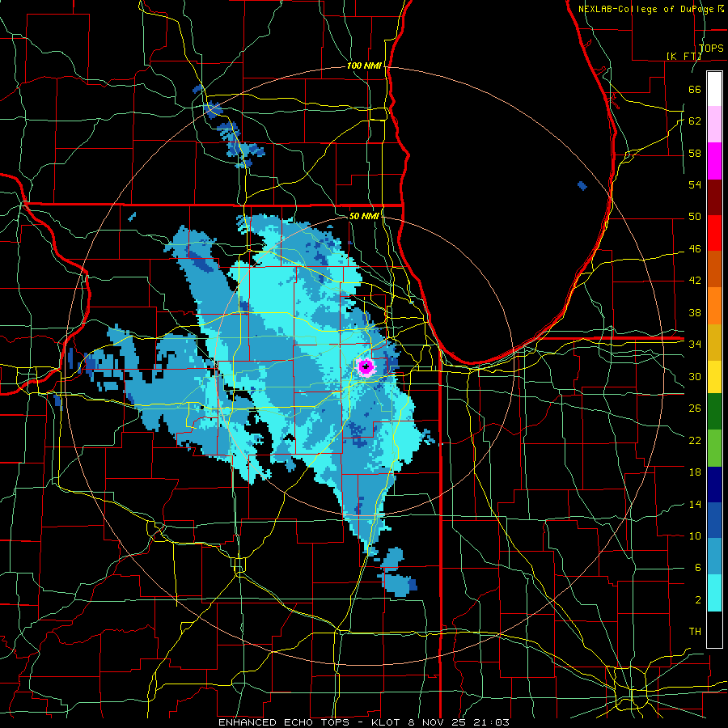Click the light pink 62 kft legend swatch
The height and width of the screenshot is (728, 728).
pos(714,125)
